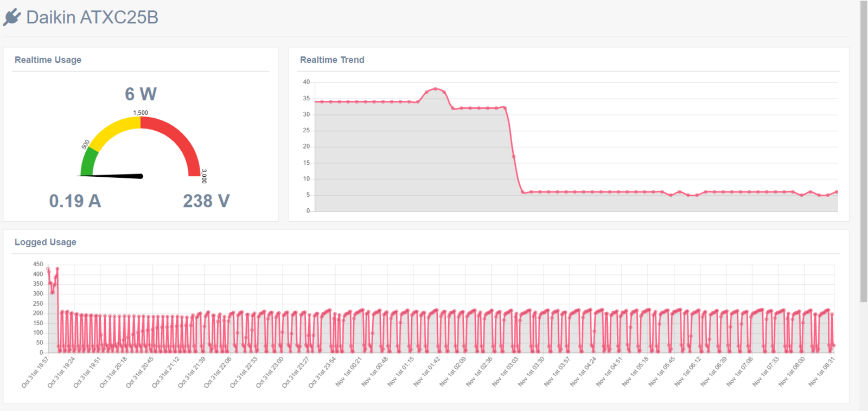This screenshot has width=868, height=411.
Task: Click the Nov 1st 00:48 time label
Action: pos(375,372)
